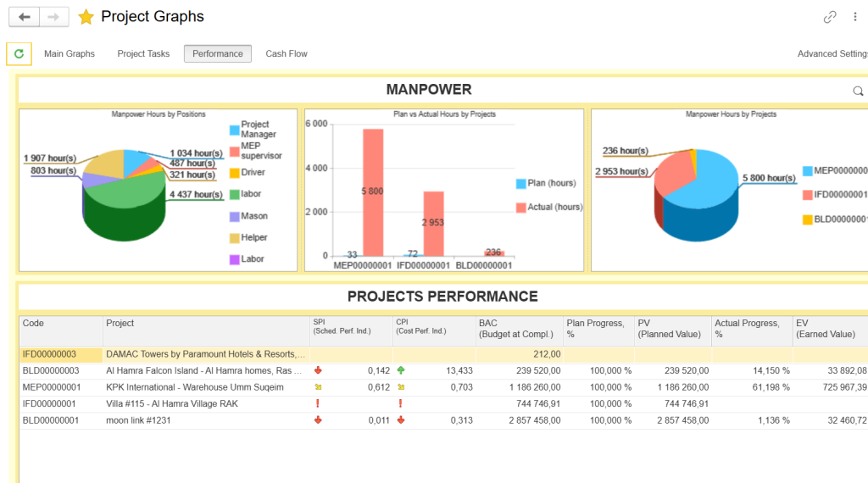The image size is (868, 483).
Task: Click the 2 953 actual hours bar for IFD00000001
Action: click(x=433, y=224)
